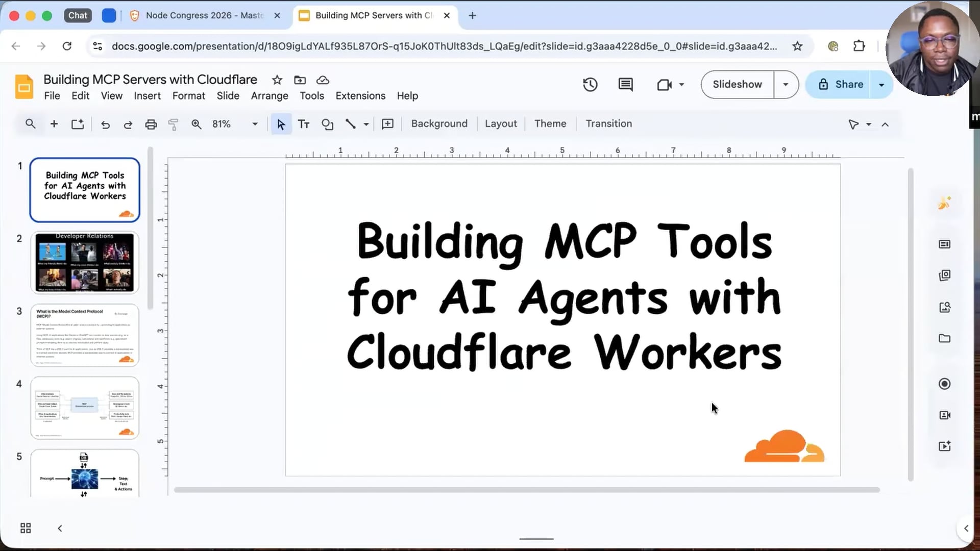Open the Insert menu

click(147, 96)
